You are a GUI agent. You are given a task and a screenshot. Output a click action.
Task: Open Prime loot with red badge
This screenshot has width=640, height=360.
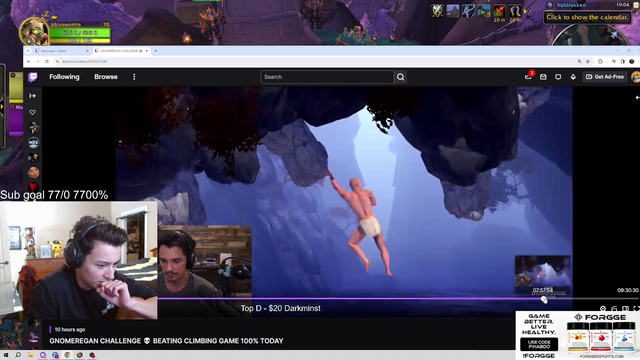[529, 76]
